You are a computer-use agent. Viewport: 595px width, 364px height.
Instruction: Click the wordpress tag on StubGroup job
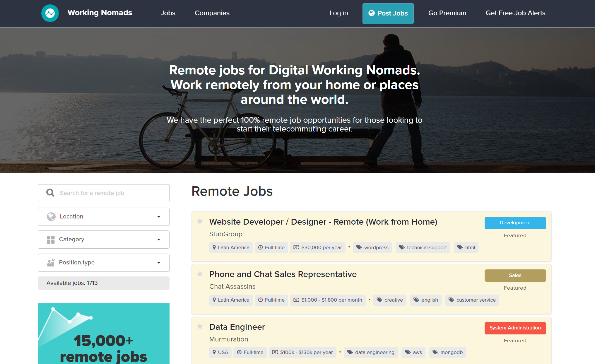tap(372, 247)
